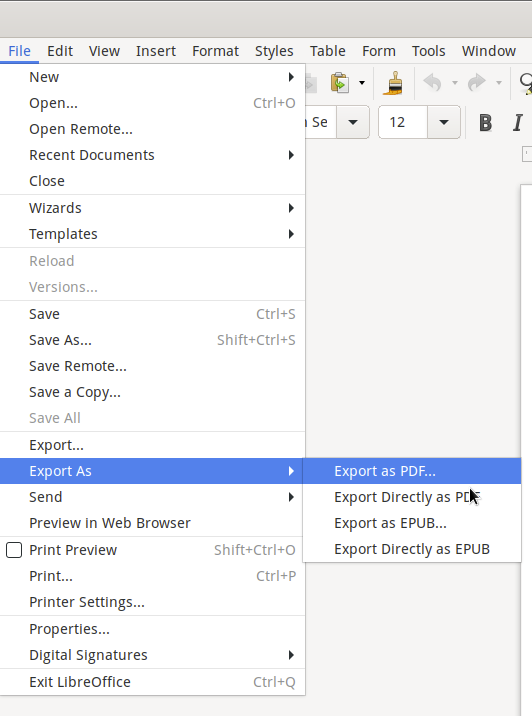
Task: Click the Undo arrow icon
Action: [432, 83]
